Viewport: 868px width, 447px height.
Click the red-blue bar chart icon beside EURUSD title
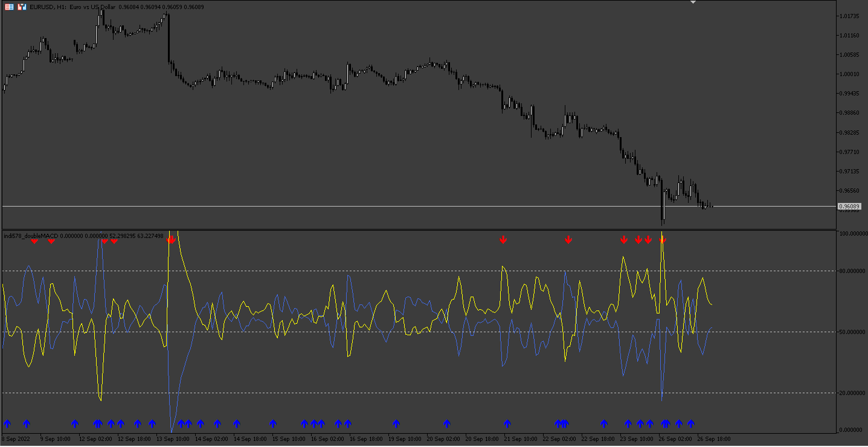point(22,7)
